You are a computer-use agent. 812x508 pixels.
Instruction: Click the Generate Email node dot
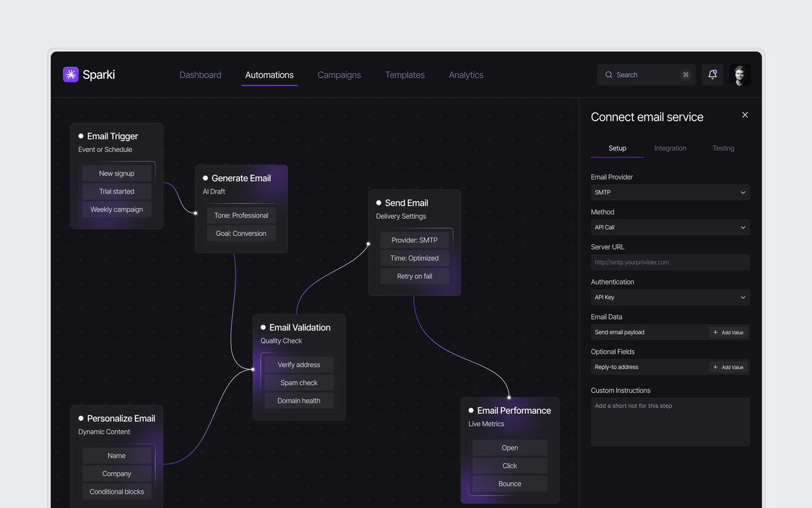pos(206,178)
